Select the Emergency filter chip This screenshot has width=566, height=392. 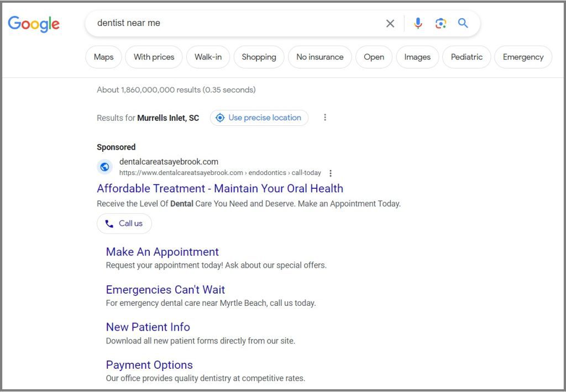pyautogui.click(x=523, y=57)
